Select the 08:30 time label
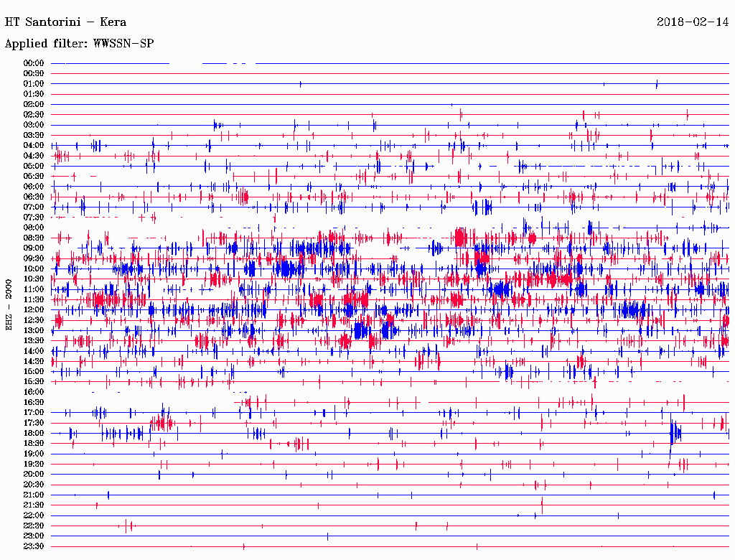Screen dimensions: 735x560 click(34, 238)
